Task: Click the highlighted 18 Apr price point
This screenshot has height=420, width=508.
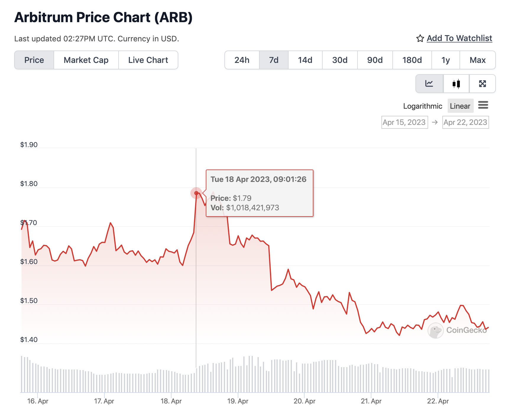Action: (196, 193)
